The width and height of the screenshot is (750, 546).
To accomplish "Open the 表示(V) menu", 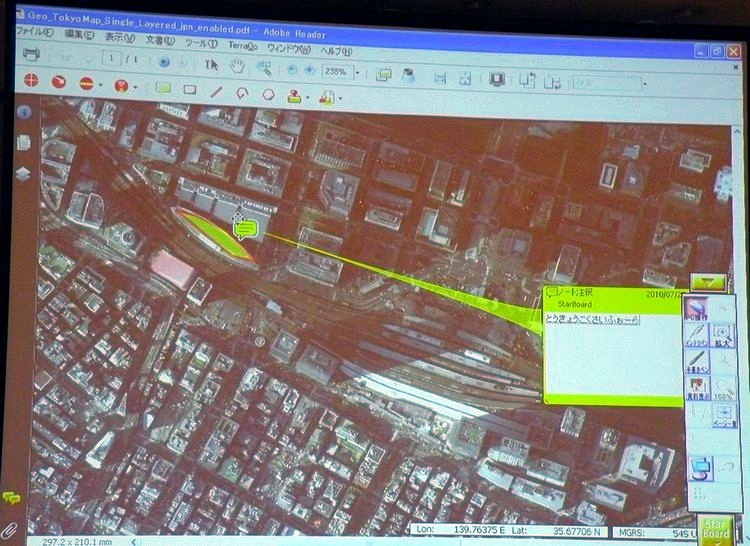I will point(120,37).
